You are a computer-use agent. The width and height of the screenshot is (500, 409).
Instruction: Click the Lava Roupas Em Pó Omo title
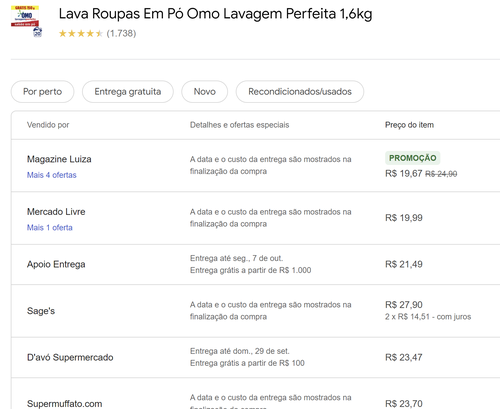[x=215, y=14]
